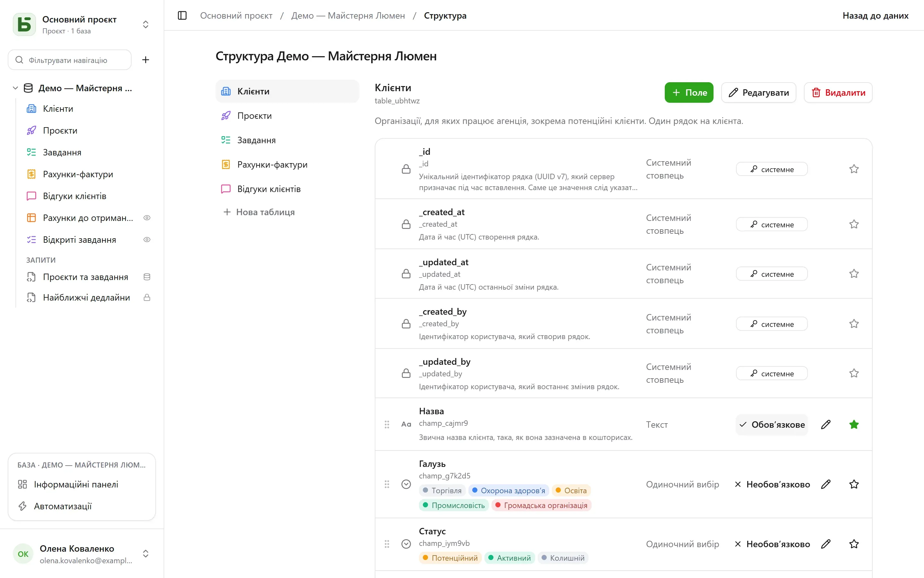
Task: Click the Редагувати table button
Action: click(758, 92)
